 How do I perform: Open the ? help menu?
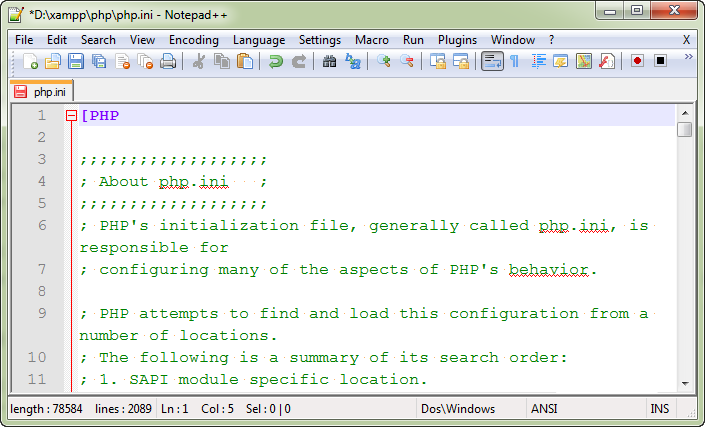click(551, 40)
